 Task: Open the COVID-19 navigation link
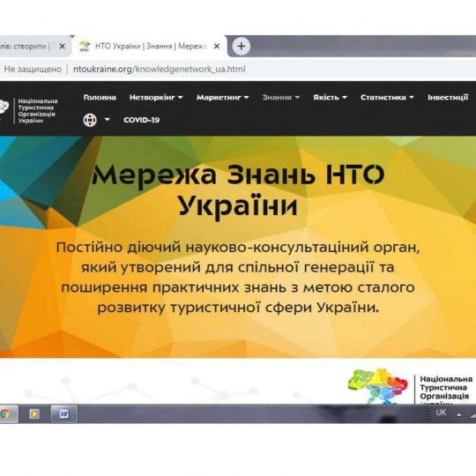pos(141,120)
